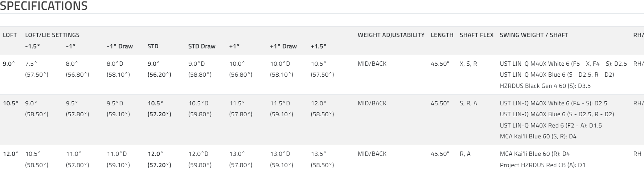Click the SPECIFICATIONS heading

tap(44, 6)
